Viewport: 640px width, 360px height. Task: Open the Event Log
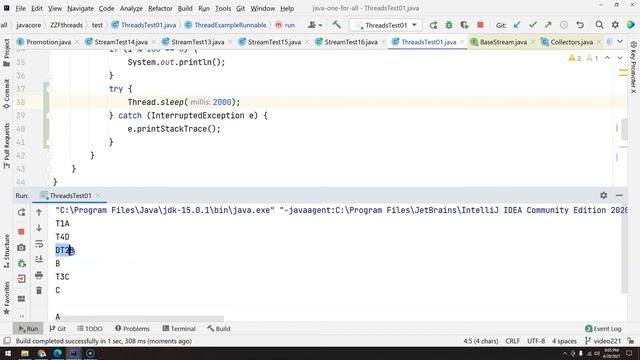coord(603,329)
